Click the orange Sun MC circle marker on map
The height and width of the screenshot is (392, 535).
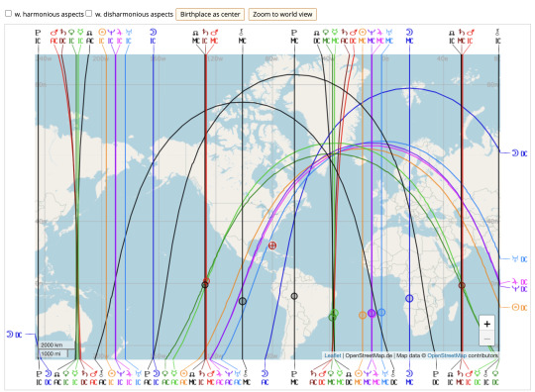(x=363, y=316)
